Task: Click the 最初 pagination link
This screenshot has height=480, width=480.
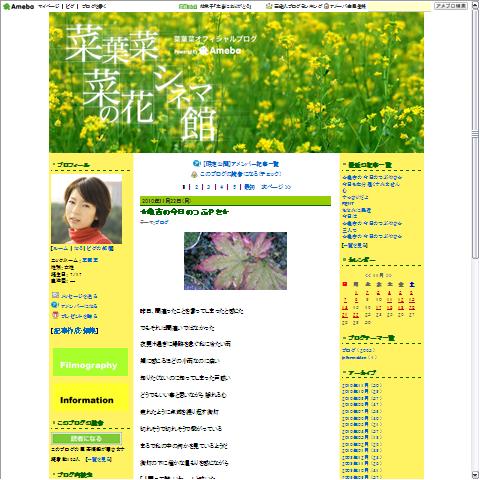Action: click(249, 187)
